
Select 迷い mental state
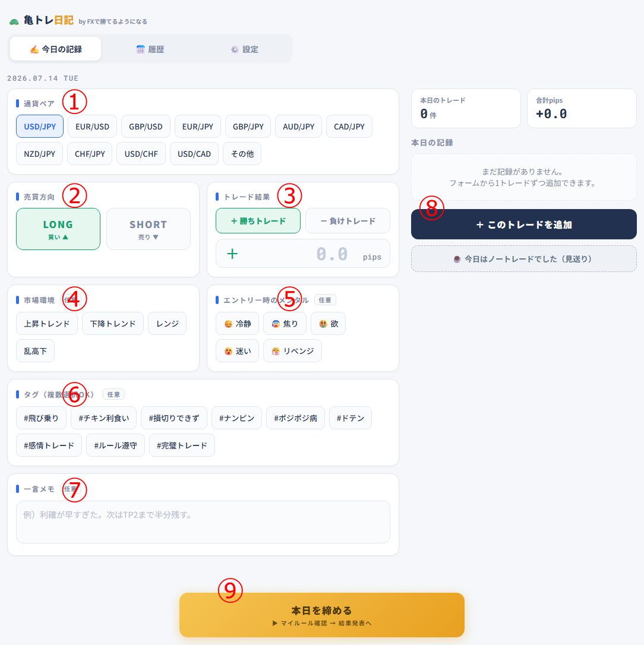(x=238, y=350)
